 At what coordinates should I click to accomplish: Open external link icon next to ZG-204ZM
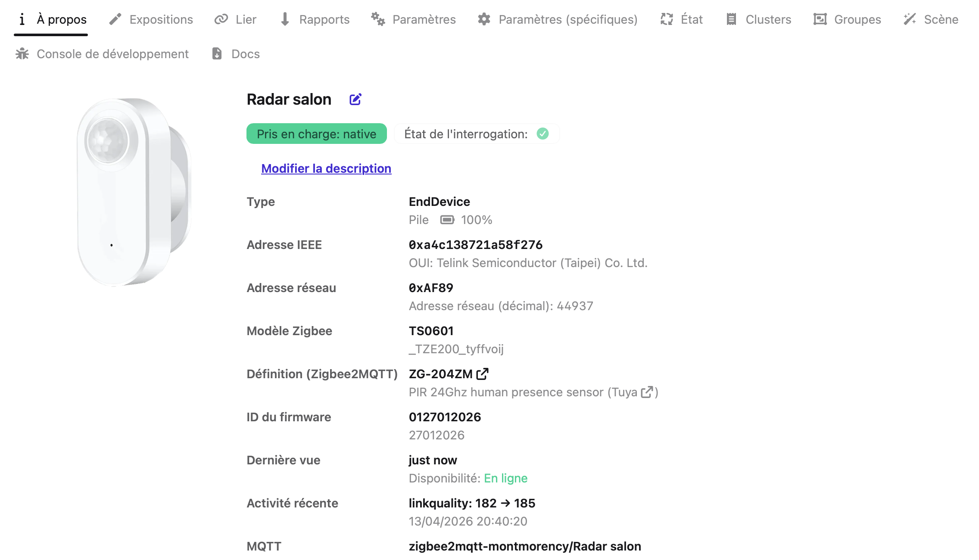pos(482,374)
